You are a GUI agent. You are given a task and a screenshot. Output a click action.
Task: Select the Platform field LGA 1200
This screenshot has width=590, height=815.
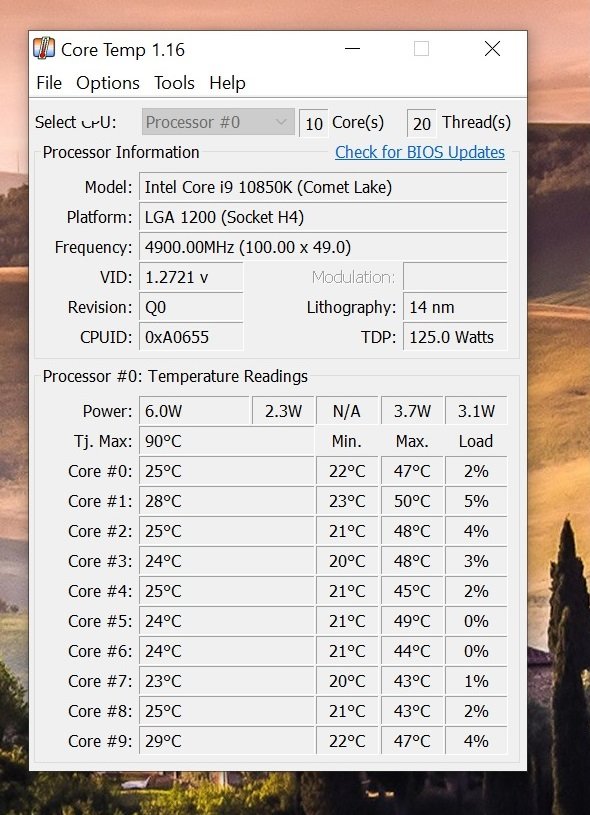322,217
